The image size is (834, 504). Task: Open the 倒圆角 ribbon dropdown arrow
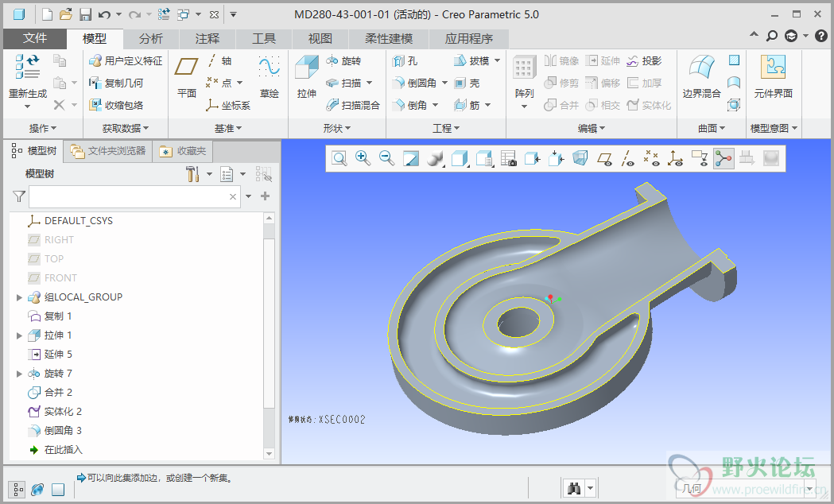(x=444, y=83)
